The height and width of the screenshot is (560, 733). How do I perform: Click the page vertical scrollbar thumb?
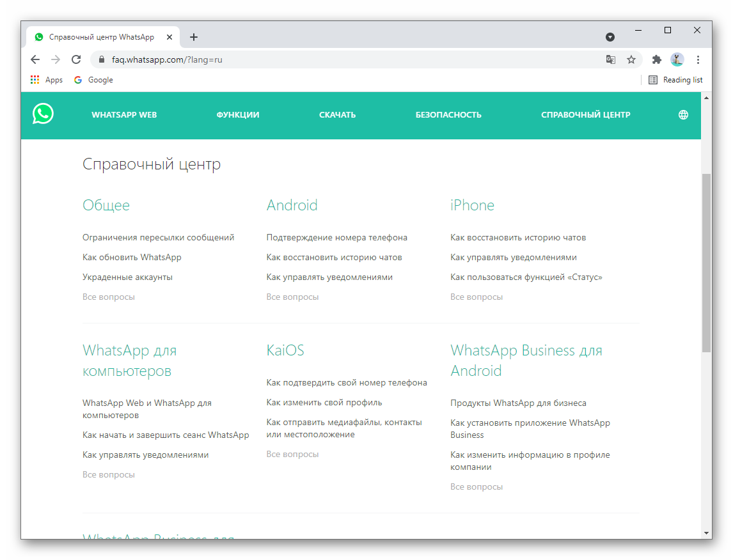click(706, 262)
